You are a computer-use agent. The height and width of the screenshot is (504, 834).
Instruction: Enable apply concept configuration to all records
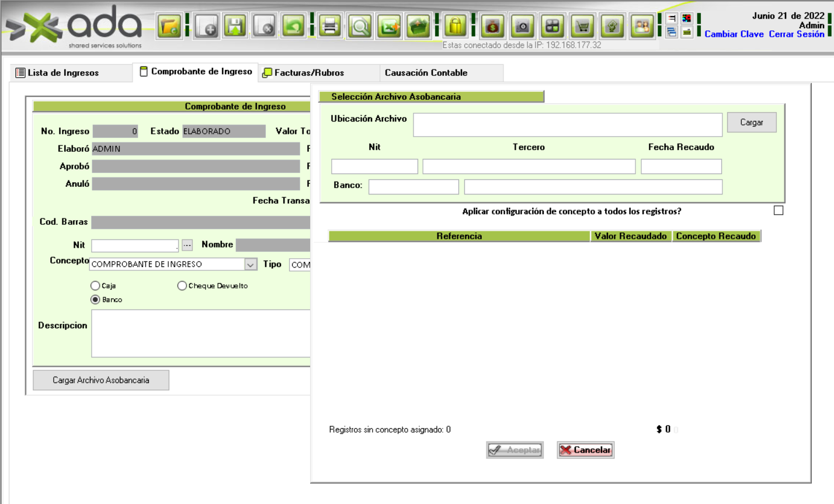click(x=779, y=210)
